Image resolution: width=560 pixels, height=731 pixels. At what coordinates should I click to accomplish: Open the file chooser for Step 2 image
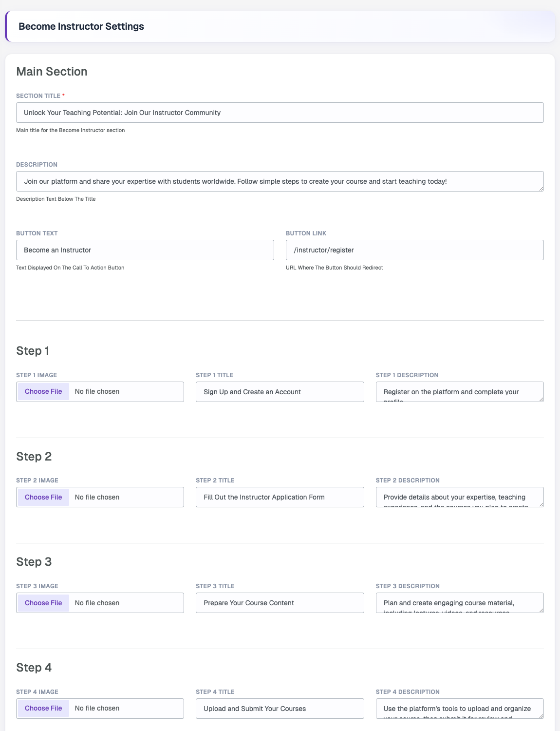pos(43,497)
